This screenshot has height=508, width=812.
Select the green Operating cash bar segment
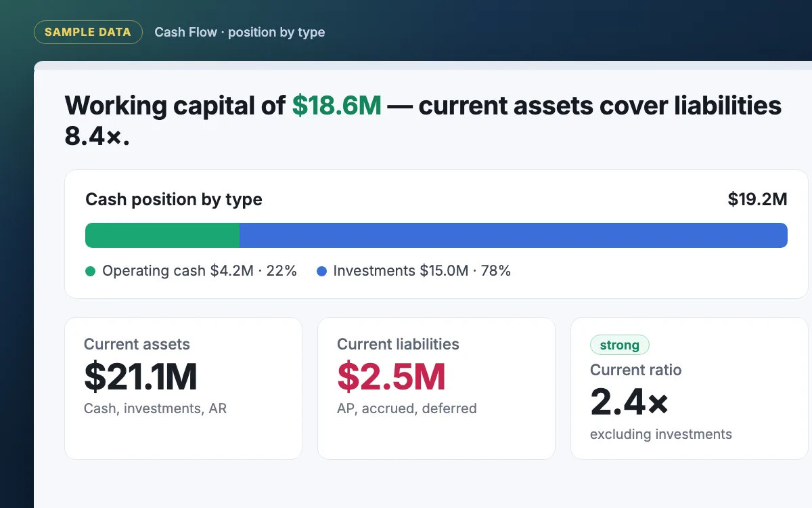162,236
